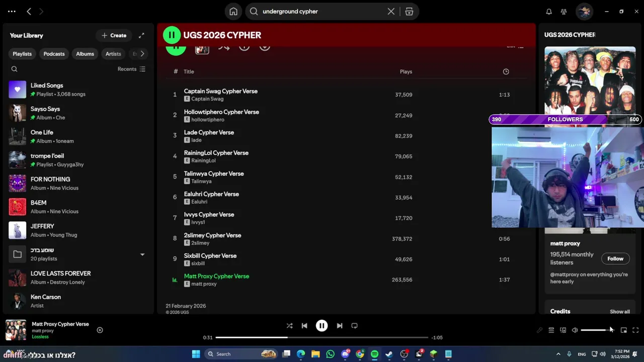Open the What's New notifications bell

(x=549, y=12)
